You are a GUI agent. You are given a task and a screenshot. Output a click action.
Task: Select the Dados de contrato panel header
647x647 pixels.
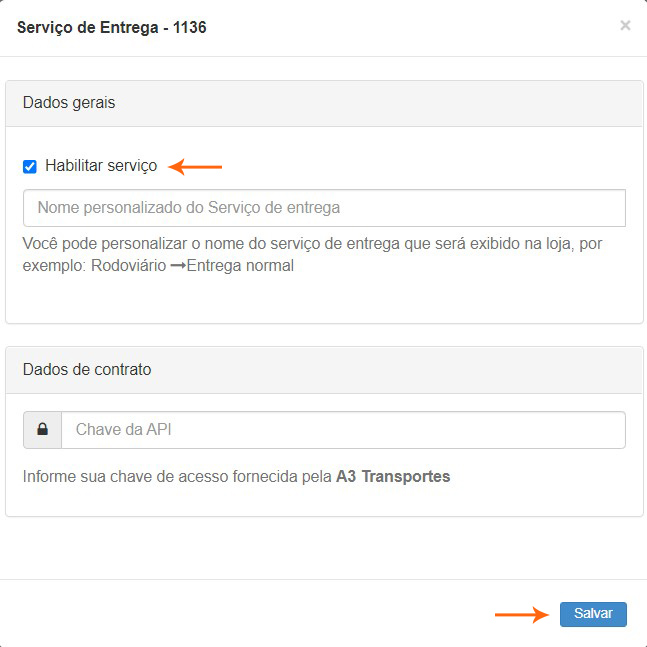(324, 369)
